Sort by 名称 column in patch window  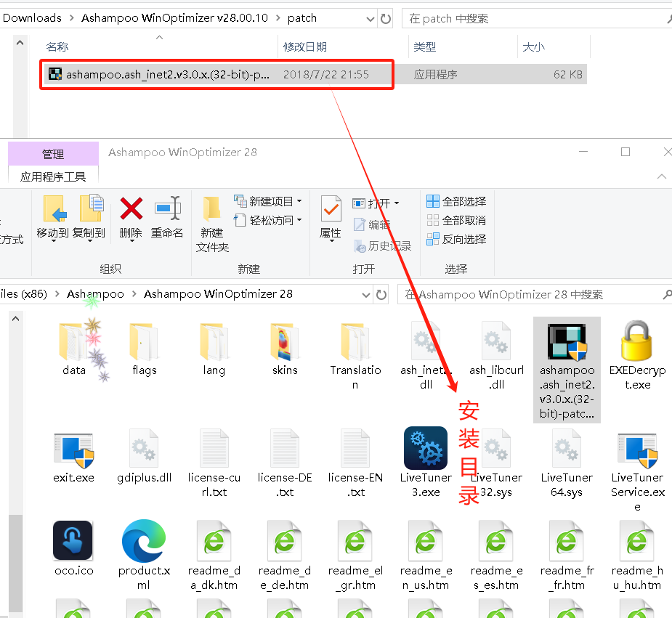[57, 46]
